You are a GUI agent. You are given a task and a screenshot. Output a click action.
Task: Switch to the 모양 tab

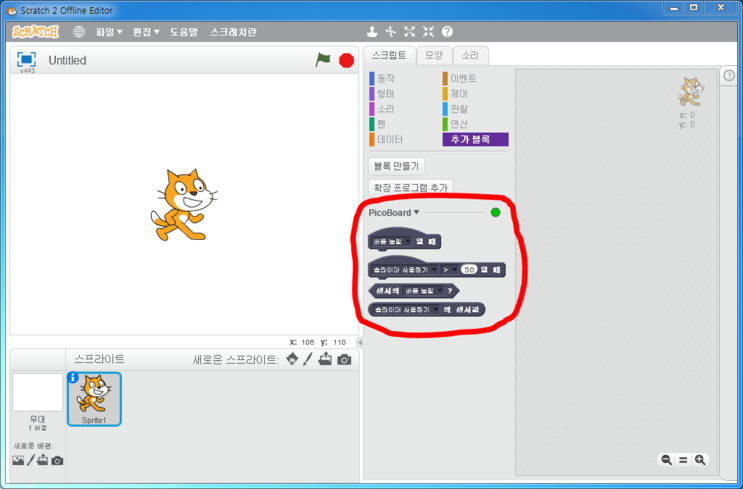click(434, 56)
